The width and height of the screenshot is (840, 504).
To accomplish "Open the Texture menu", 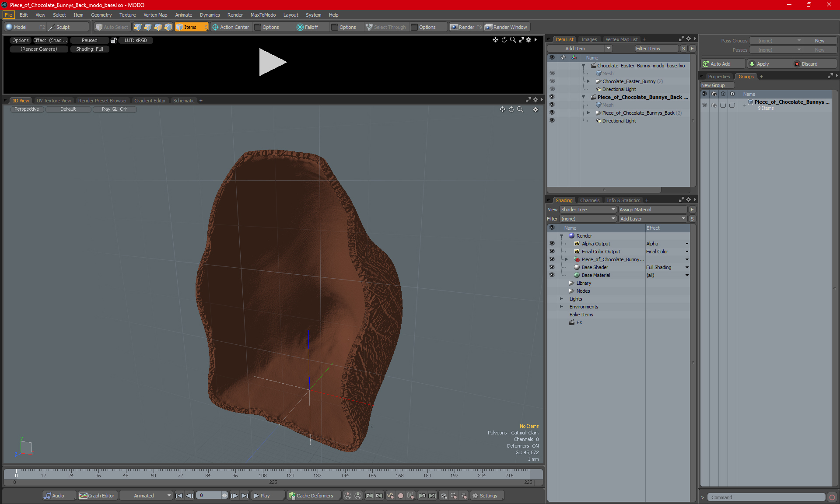I will point(127,15).
